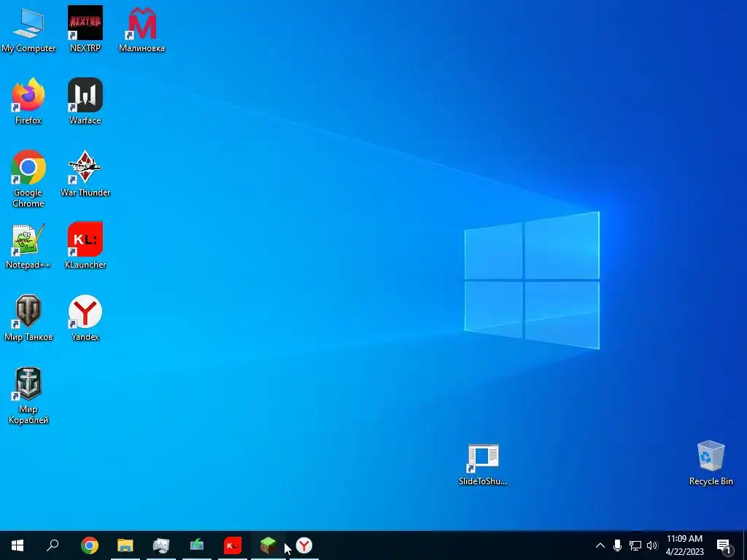
Task: Switch to KLauncher in the taskbar
Action: pos(233,545)
